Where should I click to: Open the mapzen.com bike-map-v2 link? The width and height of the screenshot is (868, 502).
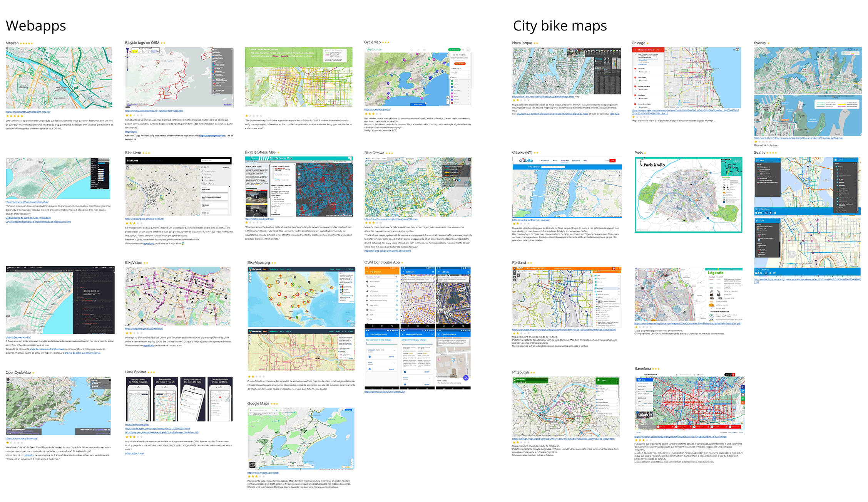pos(28,112)
